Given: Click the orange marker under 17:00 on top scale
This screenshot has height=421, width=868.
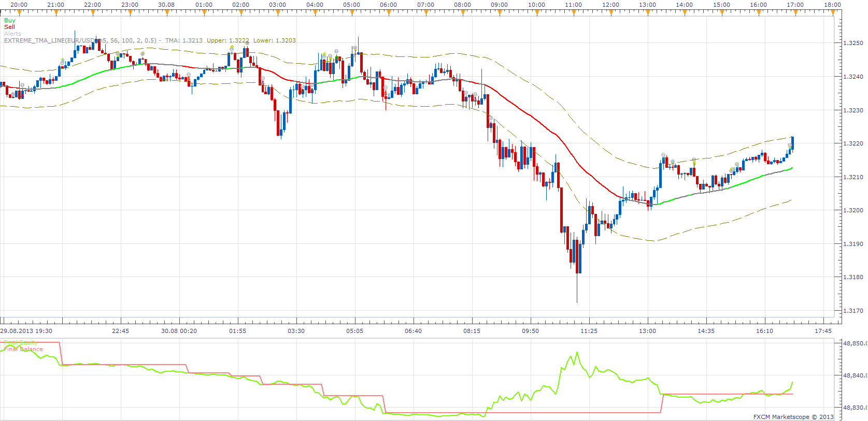Looking at the screenshot, I should click(795, 12).
